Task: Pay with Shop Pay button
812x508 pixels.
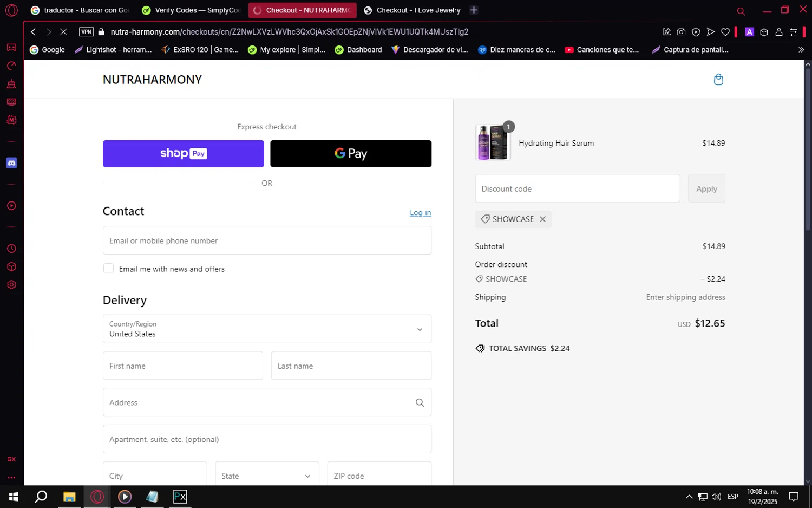Action: tap(184, 154)
